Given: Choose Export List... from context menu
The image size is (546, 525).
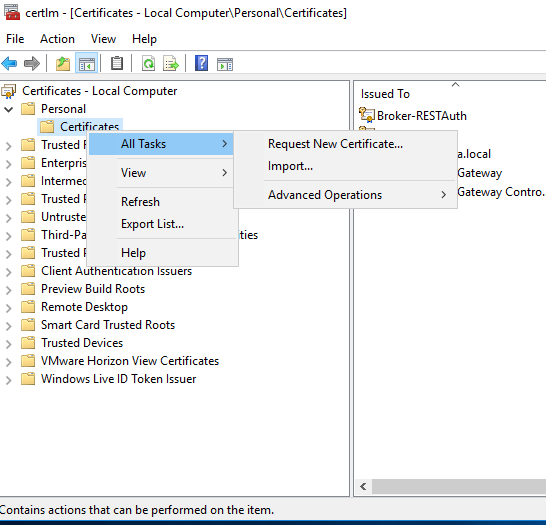Looking at the screenshot, I should [161, 224].
